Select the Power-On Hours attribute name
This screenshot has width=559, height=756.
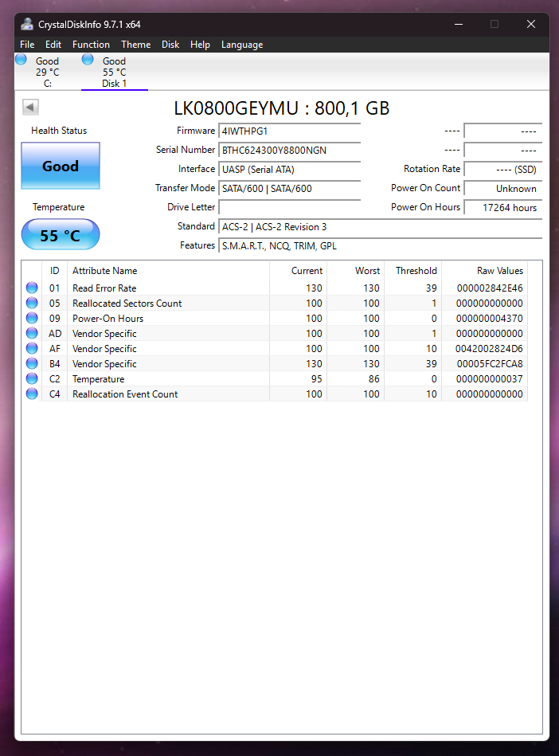(107, 318)
